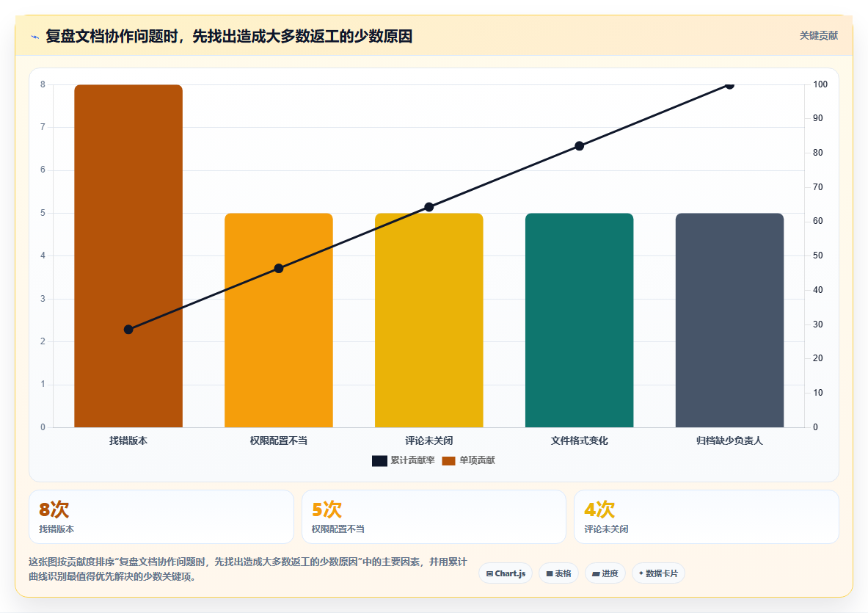Click the icon inside the Chart.js chip

click(x=489, y=573)
